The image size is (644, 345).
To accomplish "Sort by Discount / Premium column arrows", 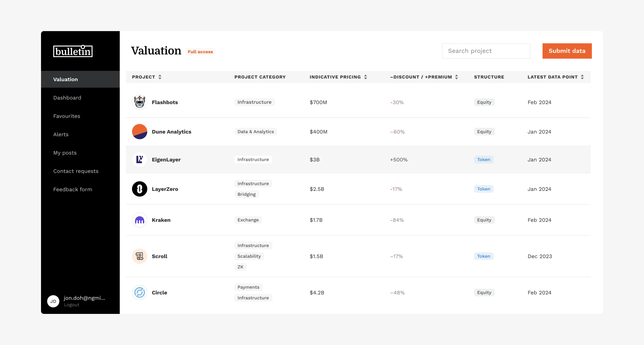I will pos(457,77).
